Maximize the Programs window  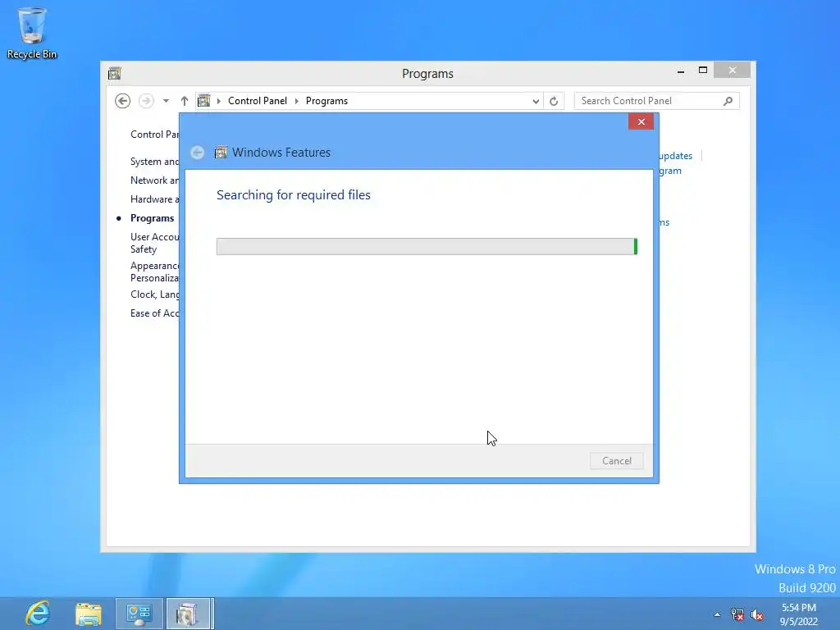703,71
